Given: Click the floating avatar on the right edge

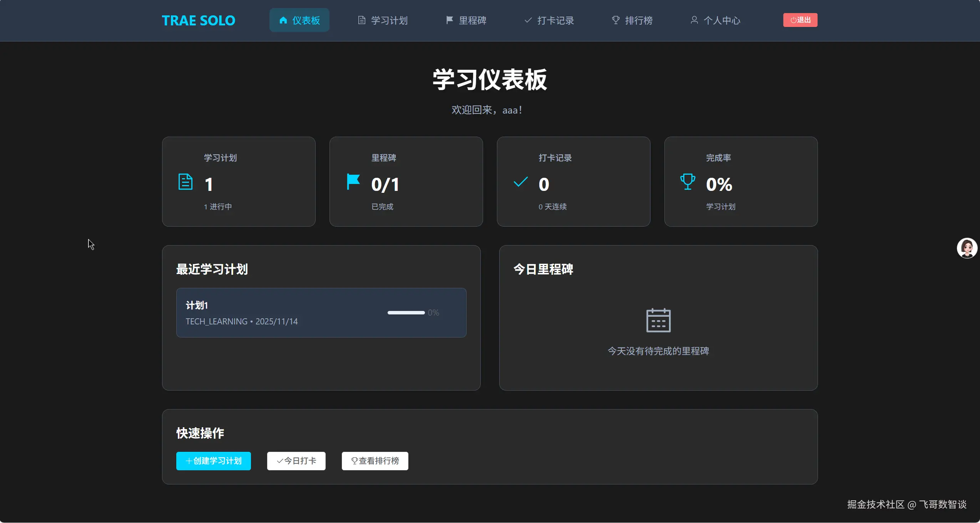Looking at the screenshot, I should point(967,248).
